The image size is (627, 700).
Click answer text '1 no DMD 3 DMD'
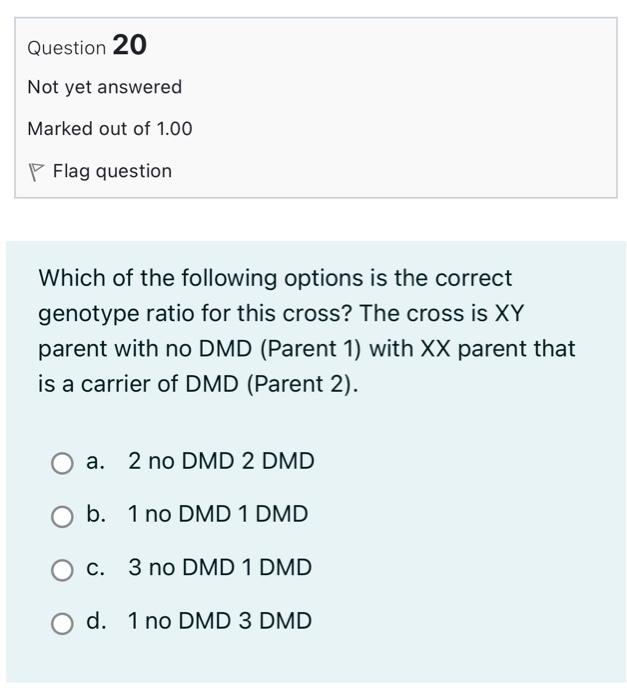click(x=220, y=621)
